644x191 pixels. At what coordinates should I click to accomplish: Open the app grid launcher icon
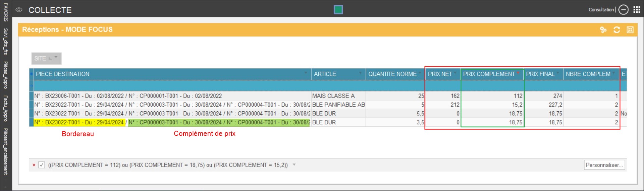(x=637, y=10)
